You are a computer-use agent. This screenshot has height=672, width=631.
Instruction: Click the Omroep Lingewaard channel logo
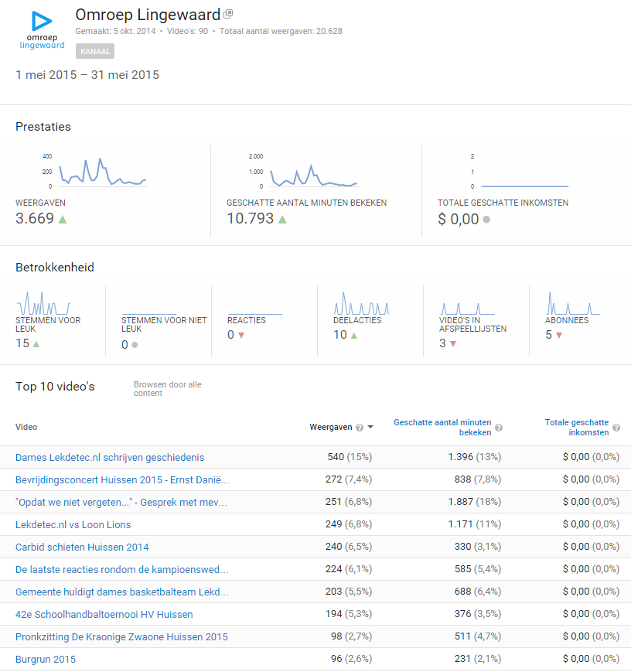tap(42, 30)
